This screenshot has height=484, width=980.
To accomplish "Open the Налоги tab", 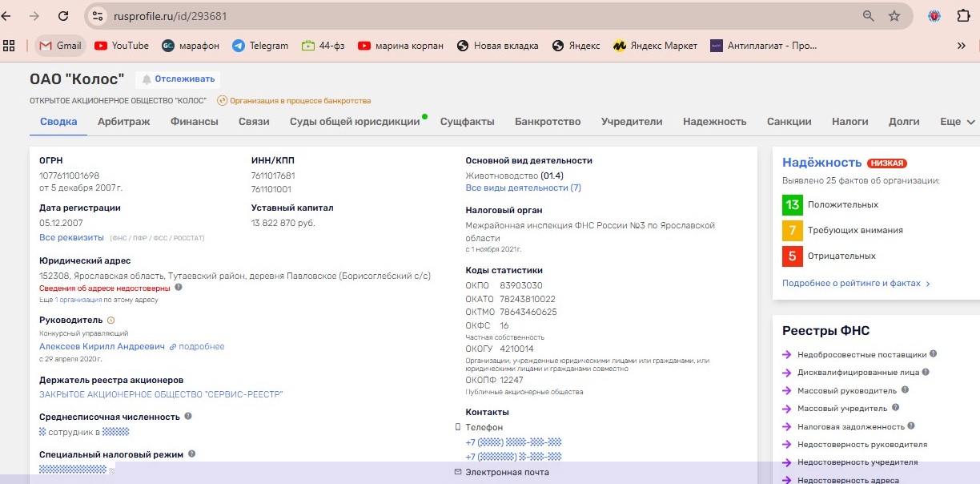I will click(x=850, y=122).
